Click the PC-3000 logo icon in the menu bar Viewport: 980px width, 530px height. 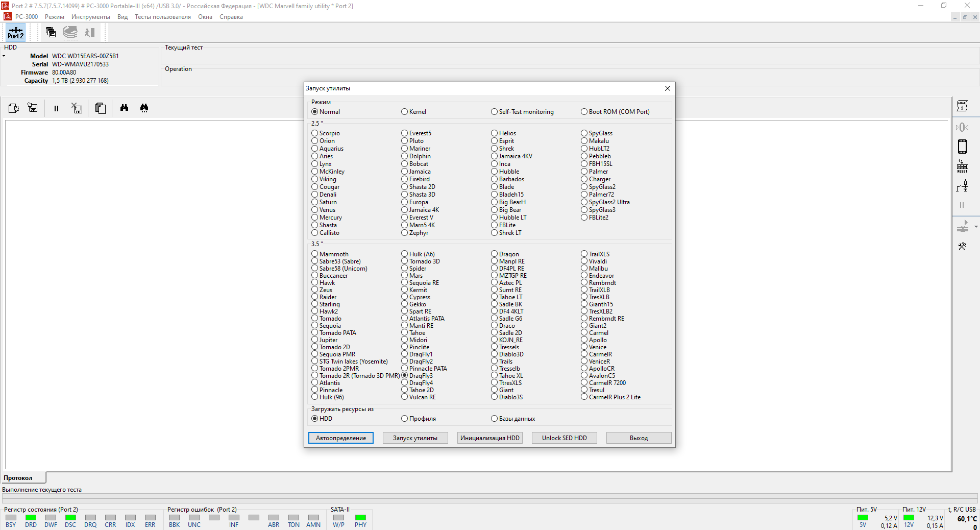(7, 16)
